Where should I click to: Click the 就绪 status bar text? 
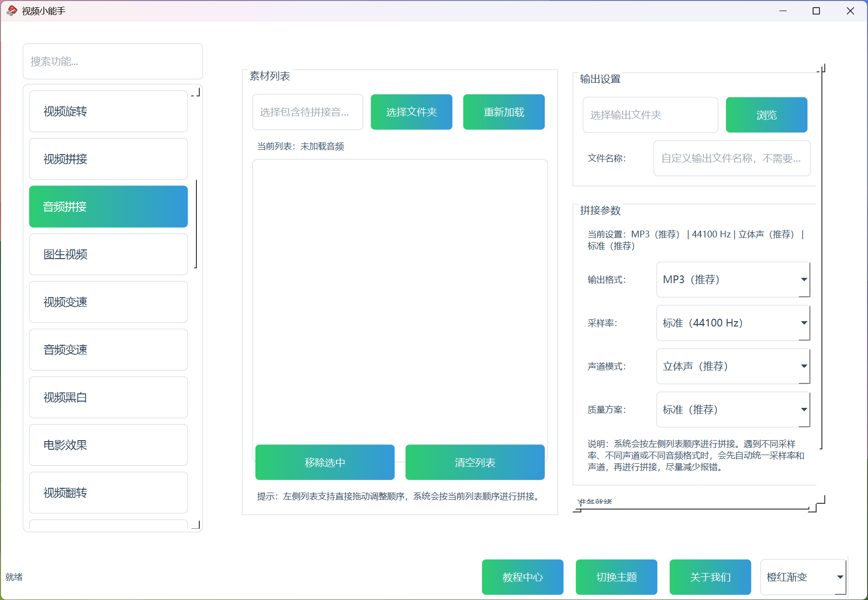(14, 577)
